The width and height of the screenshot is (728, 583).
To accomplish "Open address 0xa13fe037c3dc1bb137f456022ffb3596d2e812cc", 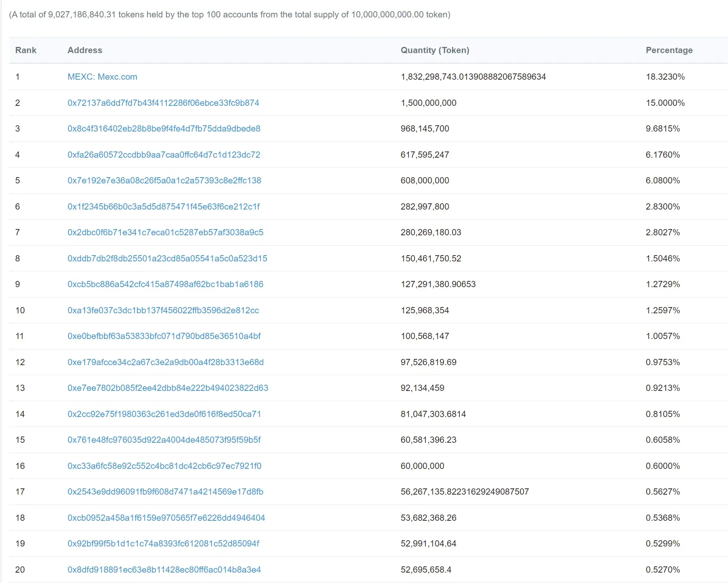I will pos(163,310).
